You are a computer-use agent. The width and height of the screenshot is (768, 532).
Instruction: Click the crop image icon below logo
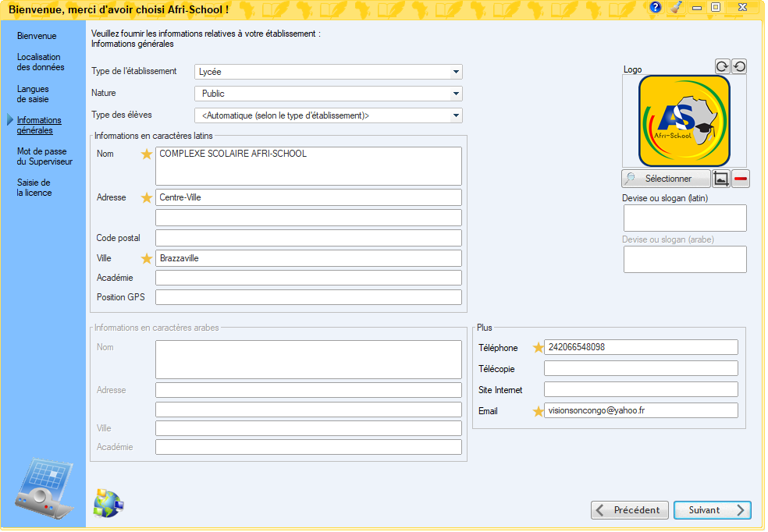click(x=721, y=179)
